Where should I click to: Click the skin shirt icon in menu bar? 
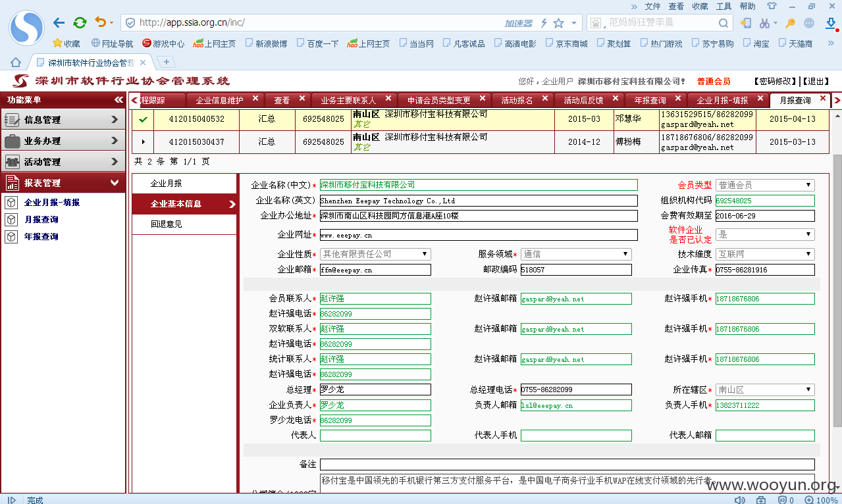tap(772, 6)
